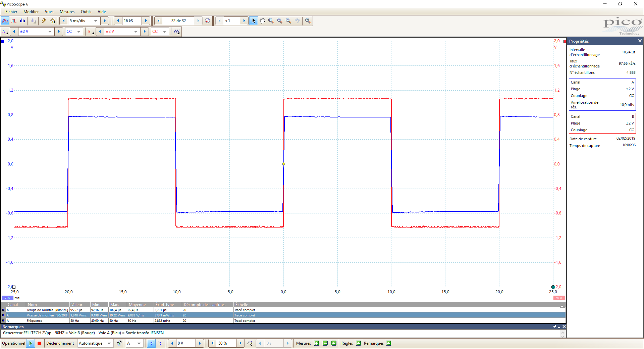Select the zoom-out magnifier tool

(288, 21)
